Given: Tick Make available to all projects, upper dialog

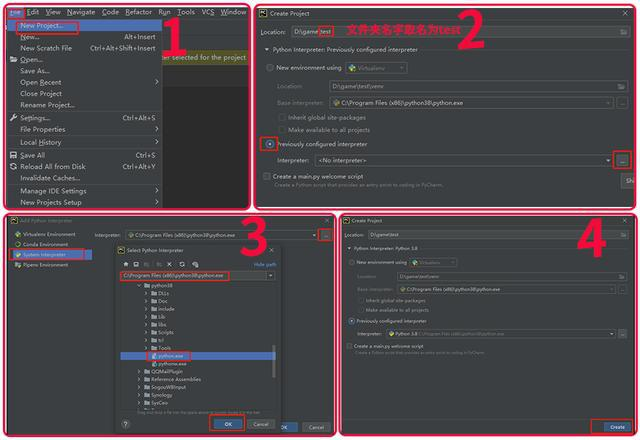Looking at the screenshot, I should 282,130.
